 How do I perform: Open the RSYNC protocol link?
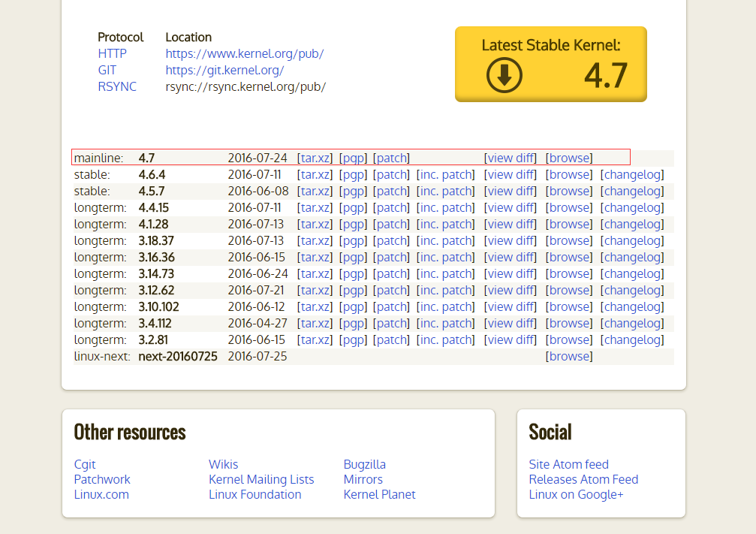pos(117,86)
